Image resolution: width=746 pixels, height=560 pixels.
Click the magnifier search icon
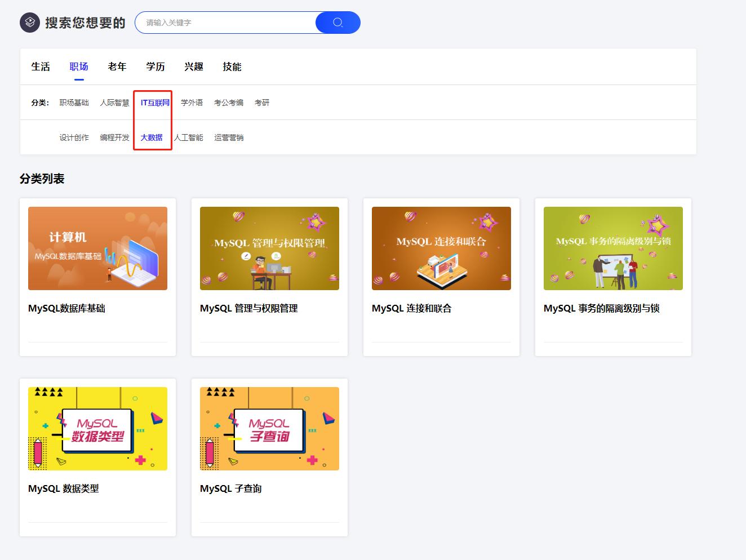[x=337, y=23]
